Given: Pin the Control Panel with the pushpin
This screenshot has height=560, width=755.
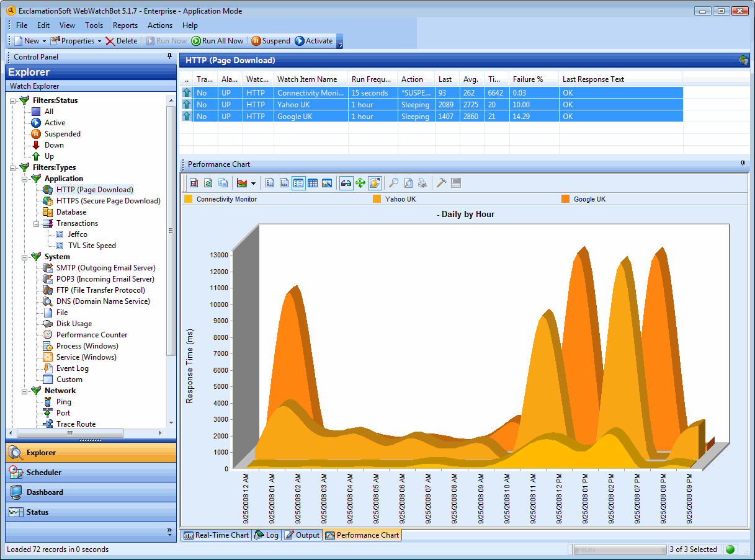Looking at the screenshot, I should tap(169, 58).
